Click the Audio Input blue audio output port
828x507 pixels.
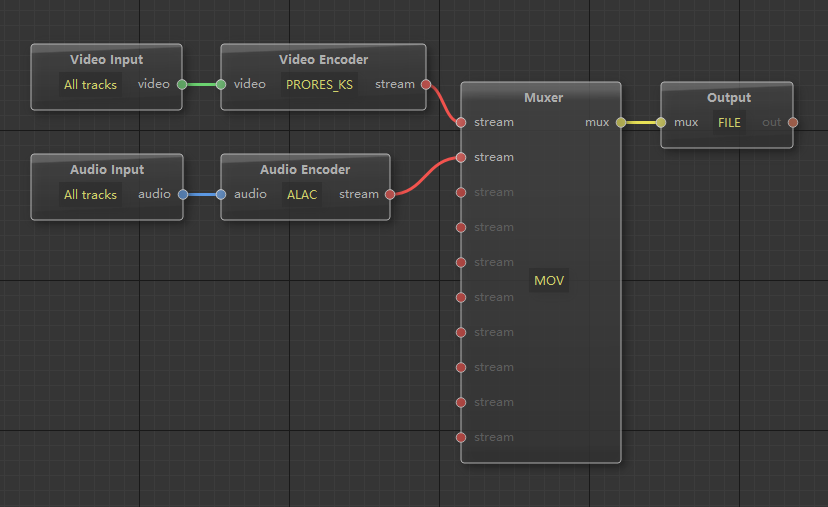182,195
